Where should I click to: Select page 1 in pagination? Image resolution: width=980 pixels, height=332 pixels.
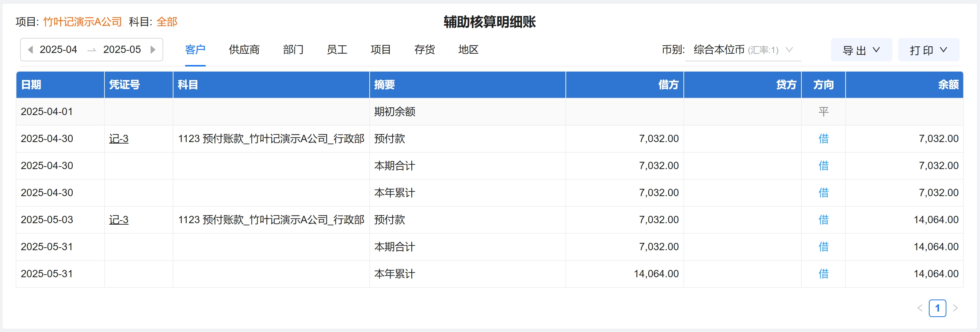pos(937,308)
